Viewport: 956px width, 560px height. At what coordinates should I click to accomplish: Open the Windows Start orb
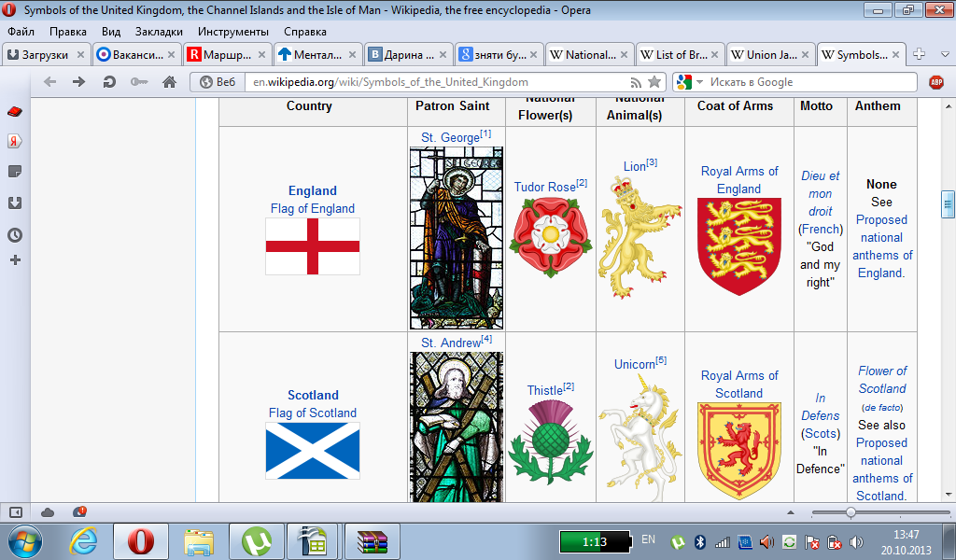tap(24, 541)
